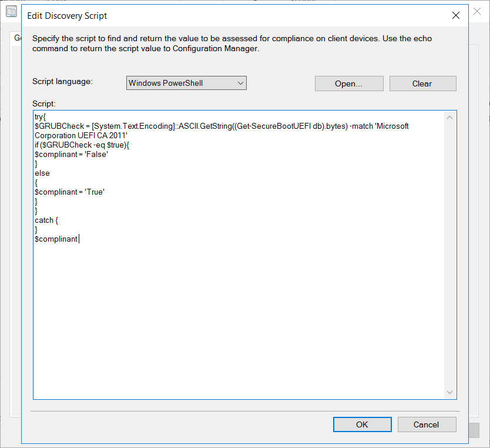Click the final '$complinant' line of script
Screen dimensions: 490x448
(x=56, y=239)
